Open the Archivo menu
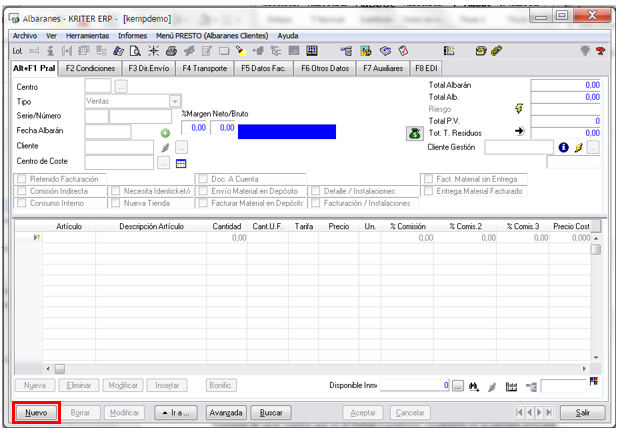The image size is (618, 431). [x=25, y=36]
